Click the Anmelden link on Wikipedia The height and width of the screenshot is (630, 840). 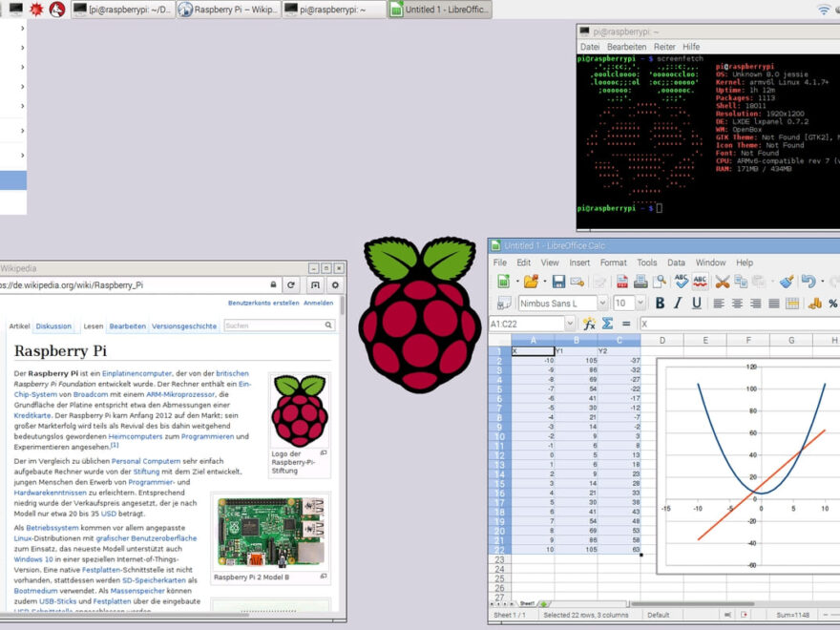[x=318, y=303]
